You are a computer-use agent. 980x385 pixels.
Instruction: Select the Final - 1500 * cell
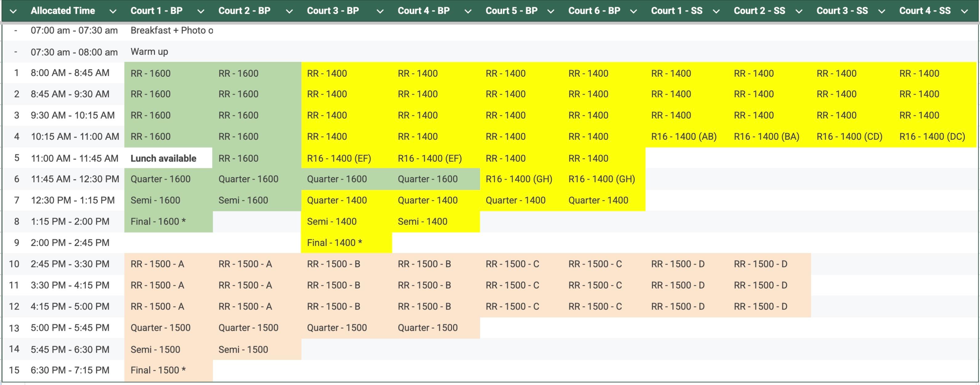point(158,370)
